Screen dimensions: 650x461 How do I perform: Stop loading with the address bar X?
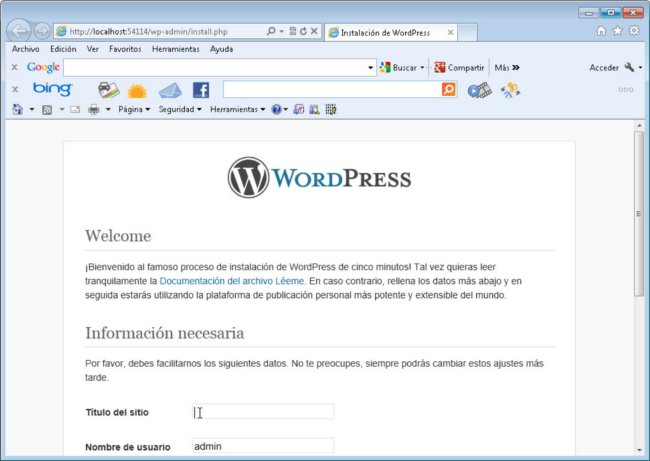click(x=314, y=31)
